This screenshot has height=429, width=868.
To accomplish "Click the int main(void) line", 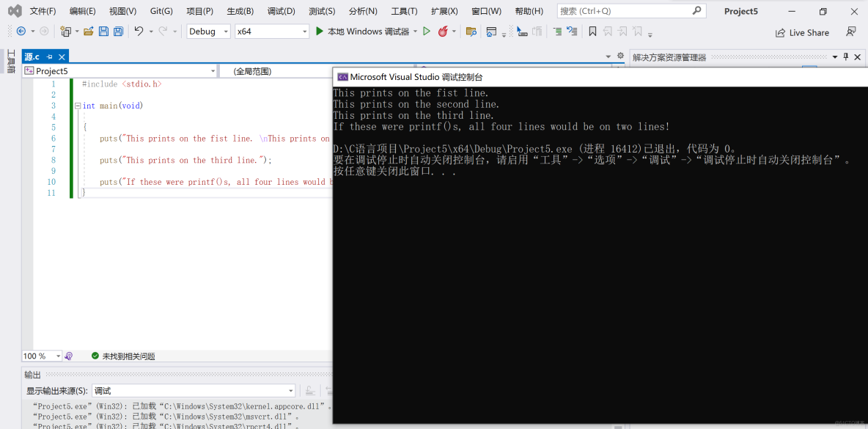I will point(113,105).
